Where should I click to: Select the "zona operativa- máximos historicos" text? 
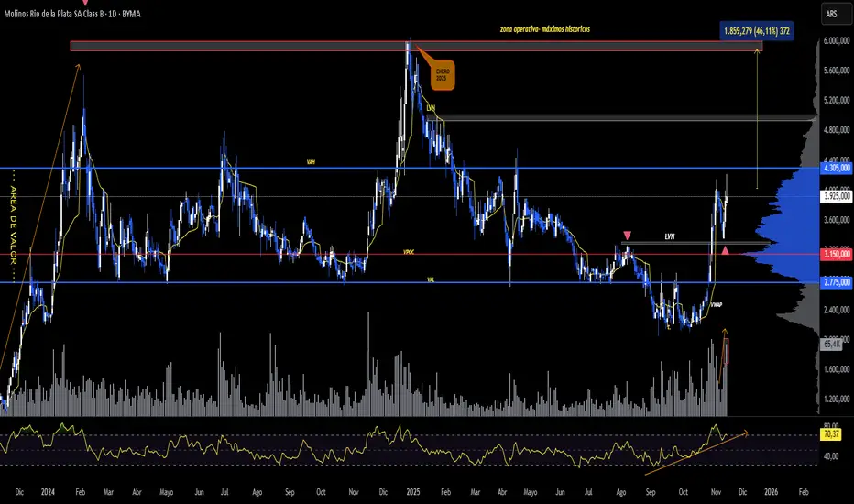544,29
